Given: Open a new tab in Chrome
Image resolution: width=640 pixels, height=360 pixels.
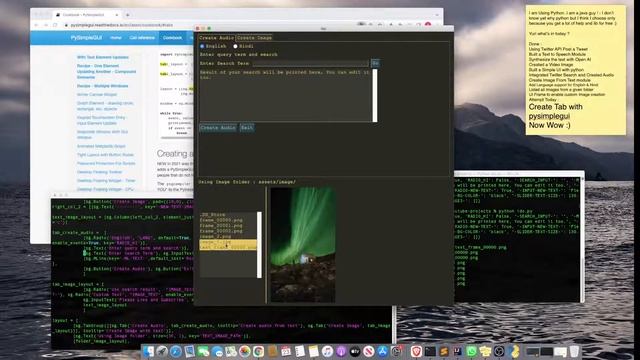Looking at the screenshot, I should point(128,15).
